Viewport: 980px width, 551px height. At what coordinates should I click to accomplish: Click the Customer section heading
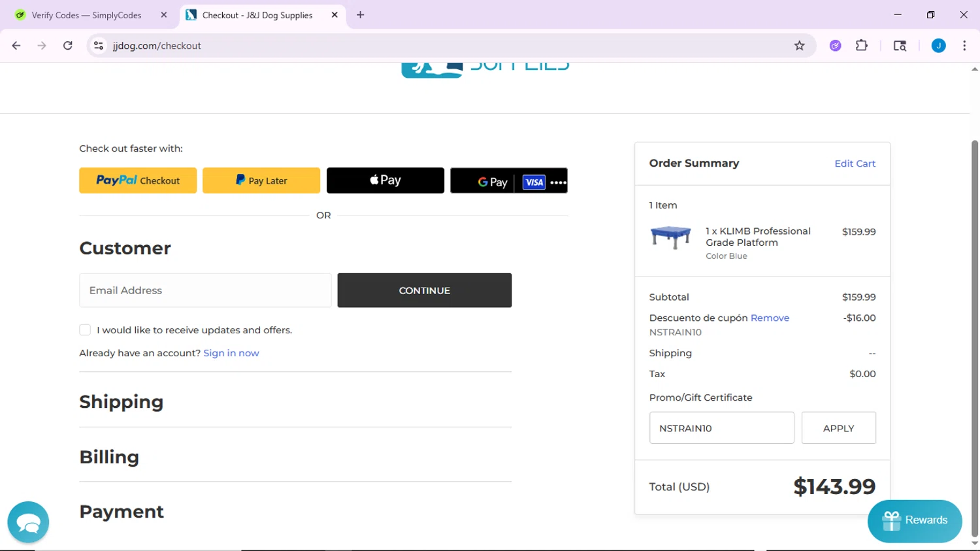click(x=125, y=248)
